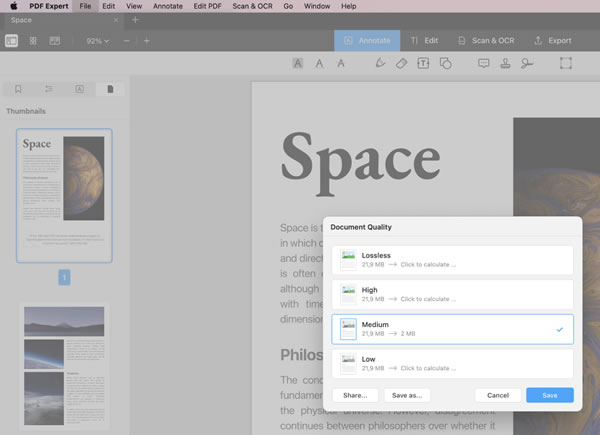Open the second page thumbnail with photos
600x435 pixels.
[x=64, y=366]
